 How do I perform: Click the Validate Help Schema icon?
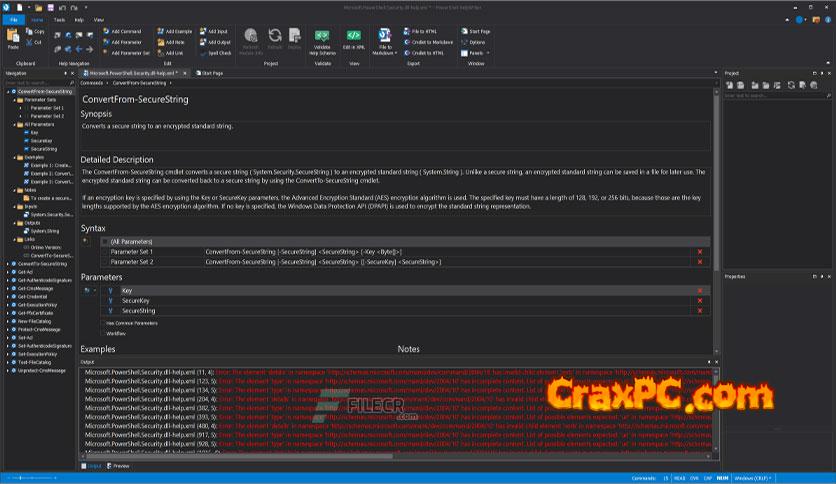323,37
